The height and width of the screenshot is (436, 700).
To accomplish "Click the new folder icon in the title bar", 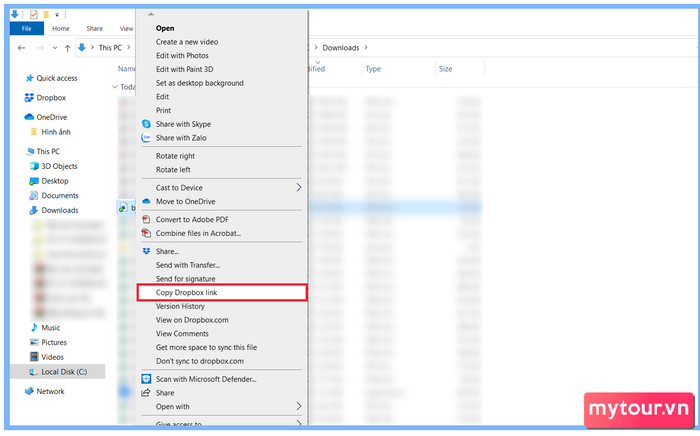I will [46, 15].
